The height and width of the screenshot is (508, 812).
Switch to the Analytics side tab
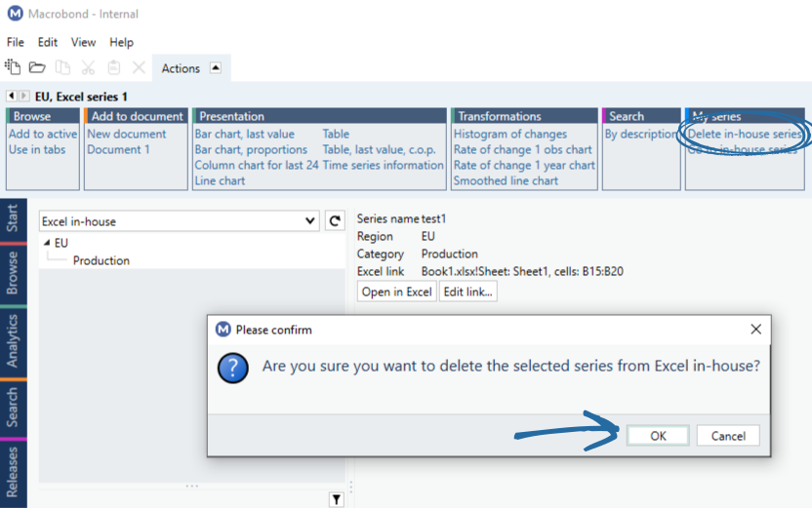[13, 341]
